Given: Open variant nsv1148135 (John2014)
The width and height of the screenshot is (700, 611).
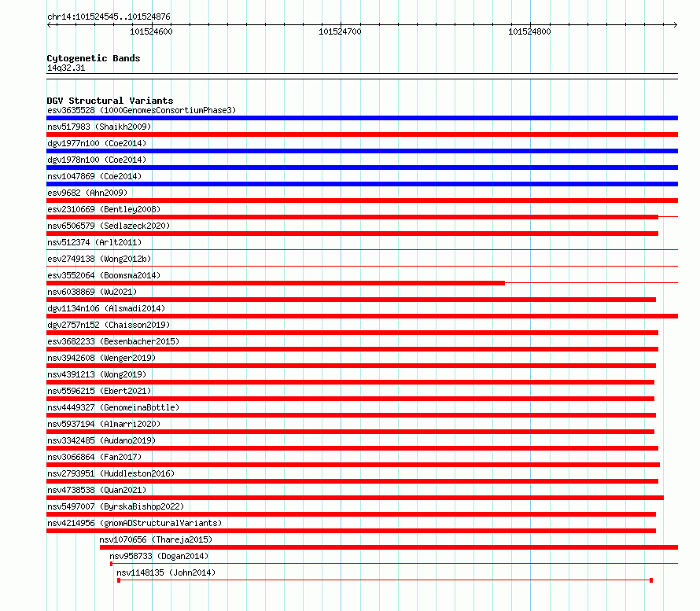Looking at the screenshot, I should click(x=166, y=572).
